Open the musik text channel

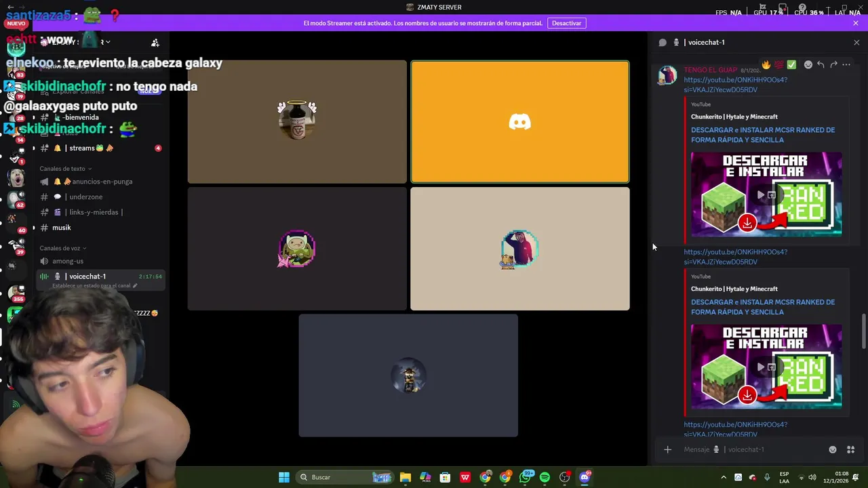click(100, 228)
